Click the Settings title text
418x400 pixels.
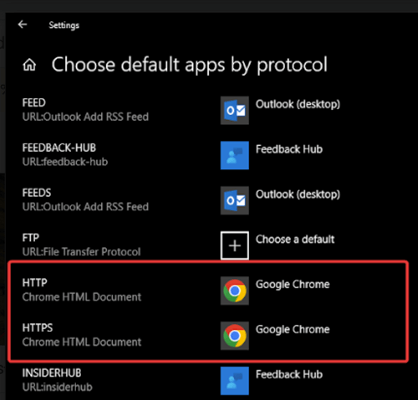click(x=64, y=25)
